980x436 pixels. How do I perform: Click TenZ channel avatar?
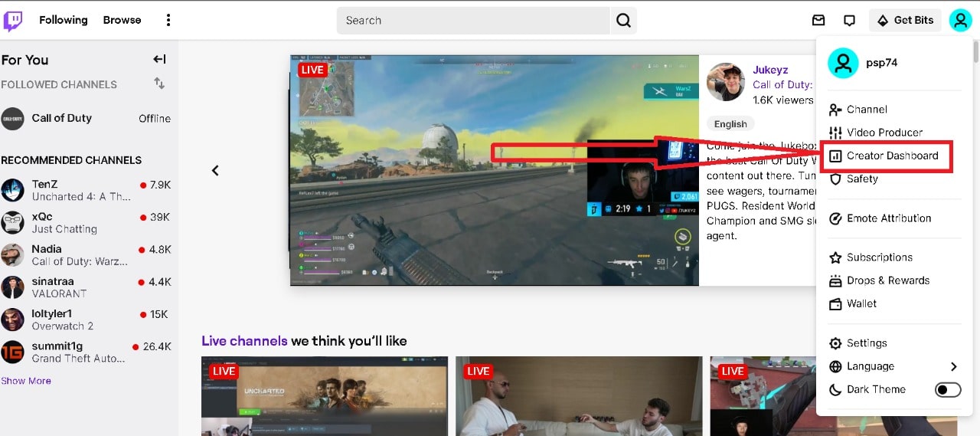(12, 190)
